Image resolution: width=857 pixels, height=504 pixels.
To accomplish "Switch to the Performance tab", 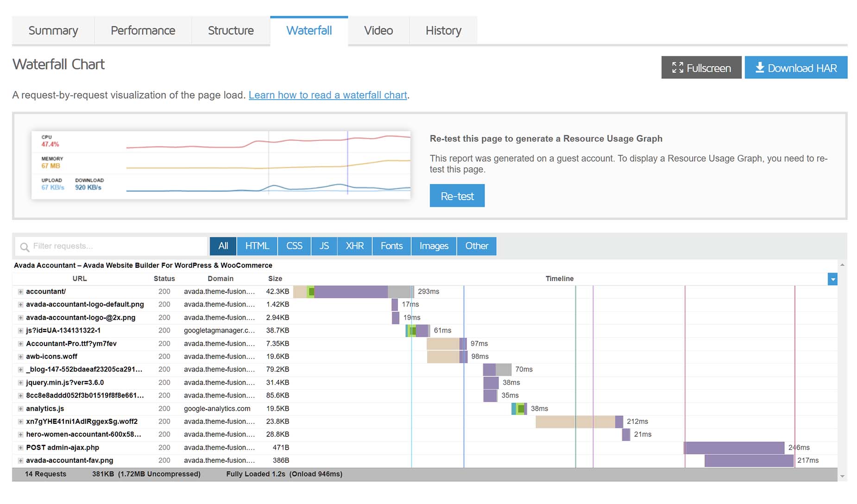I will 143,31.
